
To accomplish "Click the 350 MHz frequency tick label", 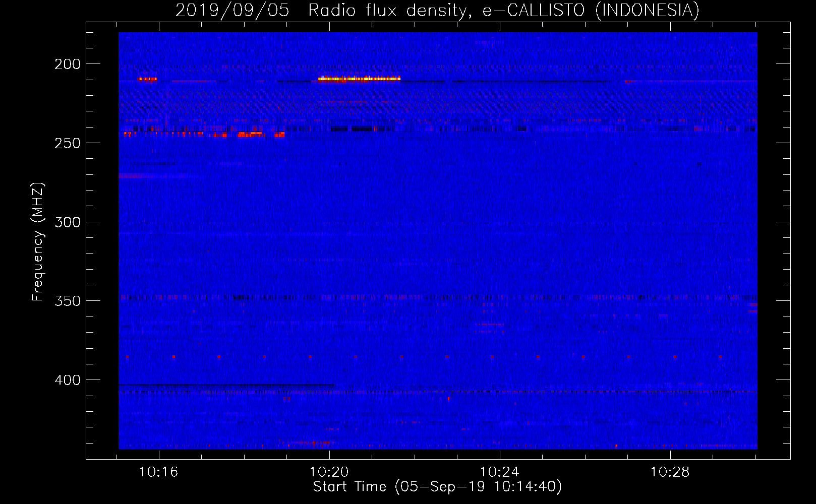I will point(68,301).
